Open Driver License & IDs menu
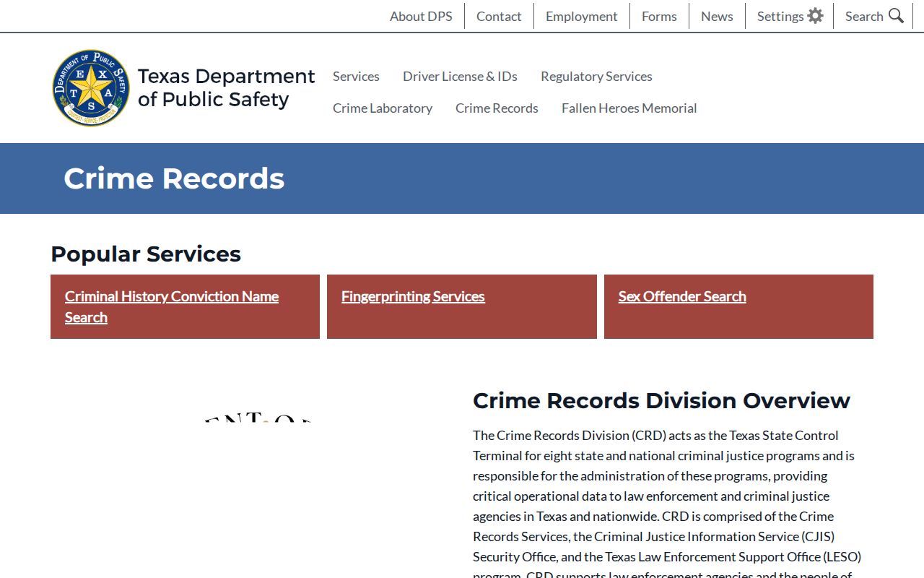Image resolution: width=924 pixels, height=578 pixels. click(460, 76)
